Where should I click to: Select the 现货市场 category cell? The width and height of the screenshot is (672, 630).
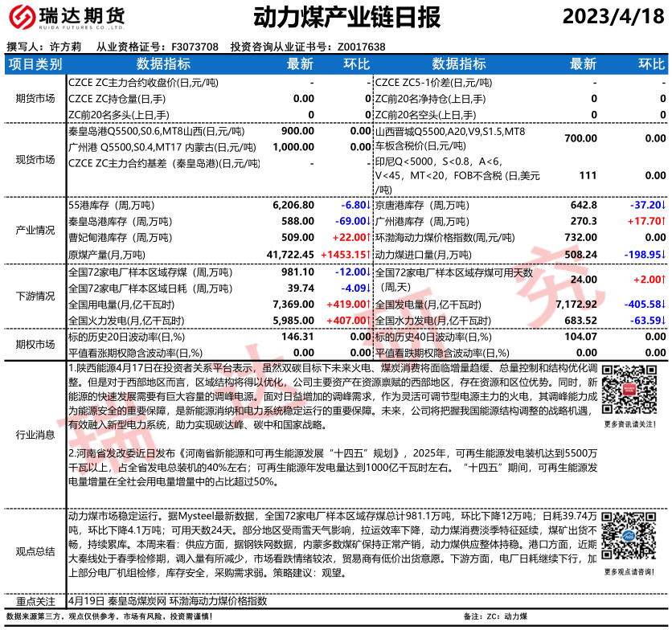(x=35, y=159)
